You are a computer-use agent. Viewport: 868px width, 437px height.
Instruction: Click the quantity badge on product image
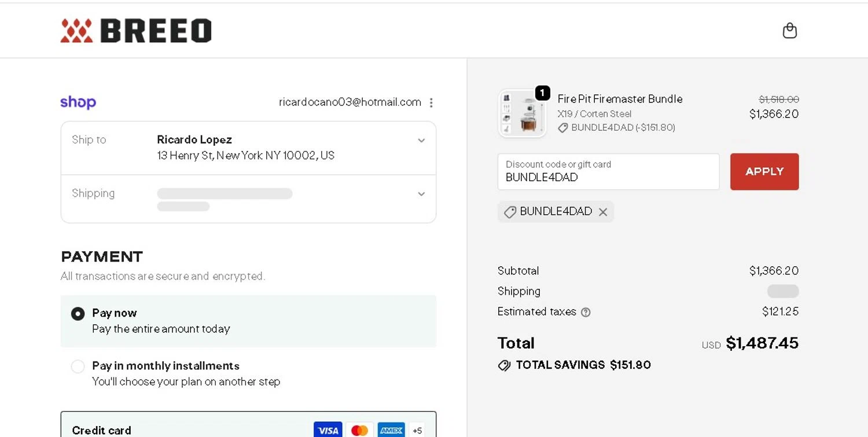tap(542, 93)
